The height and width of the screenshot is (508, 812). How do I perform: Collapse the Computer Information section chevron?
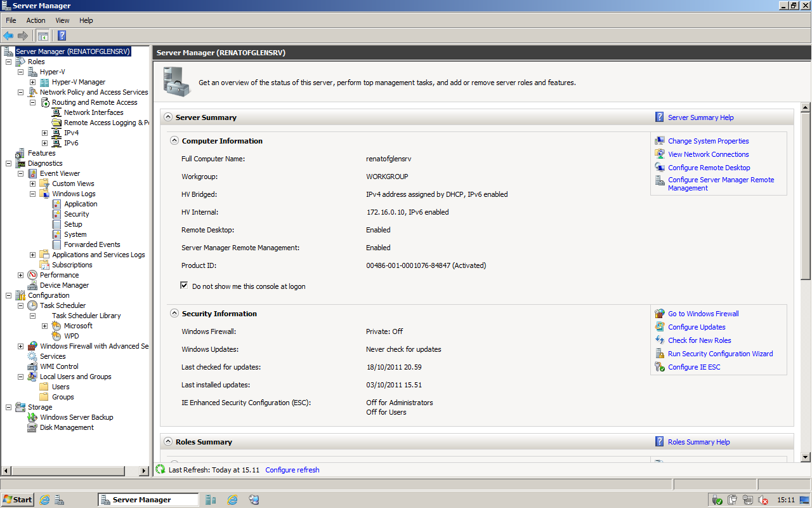click(x=174, y=140)
